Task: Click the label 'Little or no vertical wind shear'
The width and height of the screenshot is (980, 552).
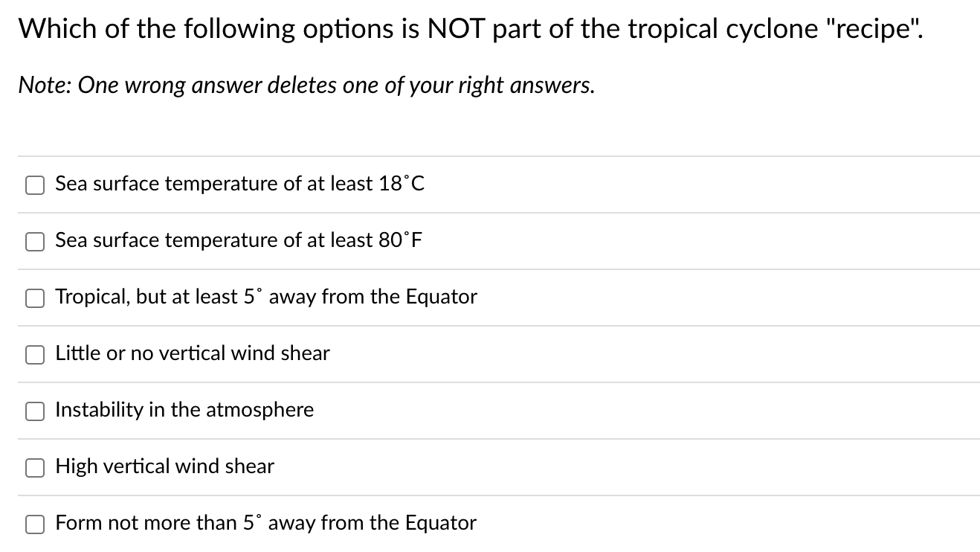Action: click(192, 353)
